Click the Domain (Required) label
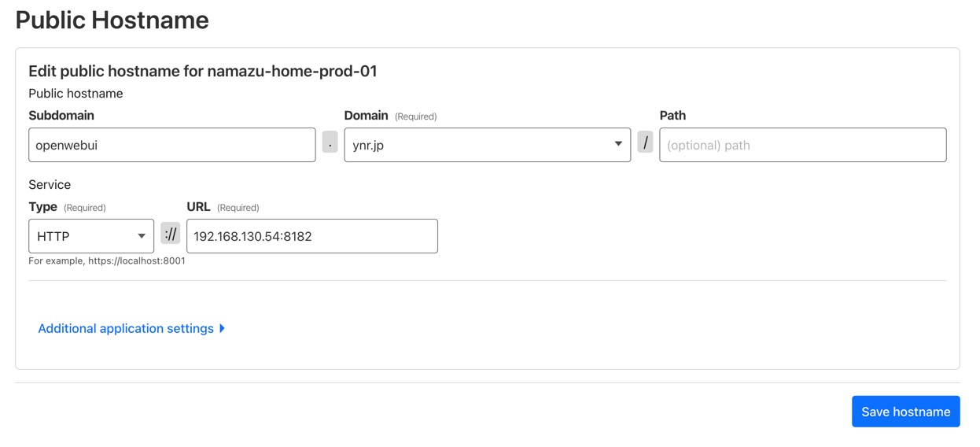Image resolution: width=980 pixels, height=447 pixels. [x=390, y=116]
